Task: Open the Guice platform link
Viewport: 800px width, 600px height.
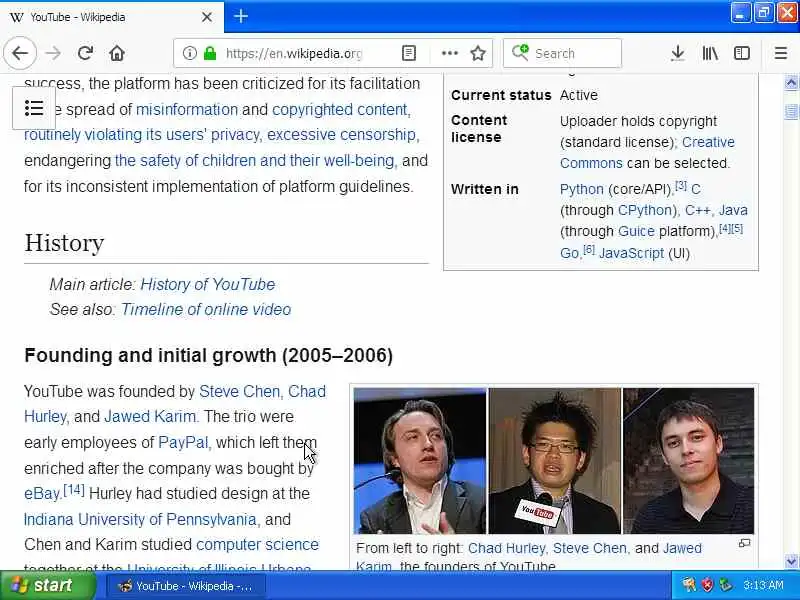Action: click(636, 232)
